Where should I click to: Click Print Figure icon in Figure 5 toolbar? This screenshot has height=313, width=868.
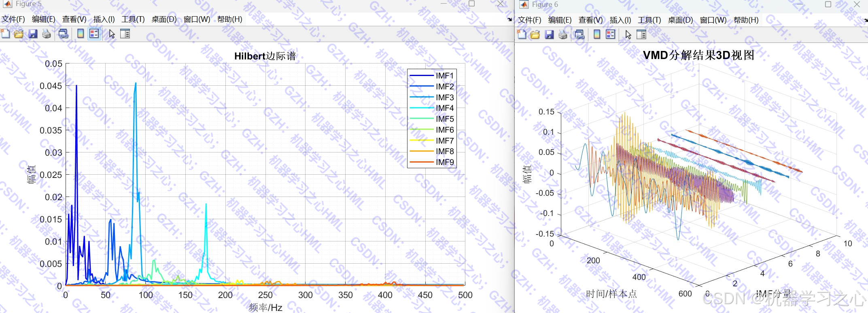click(x=47, y=34)
